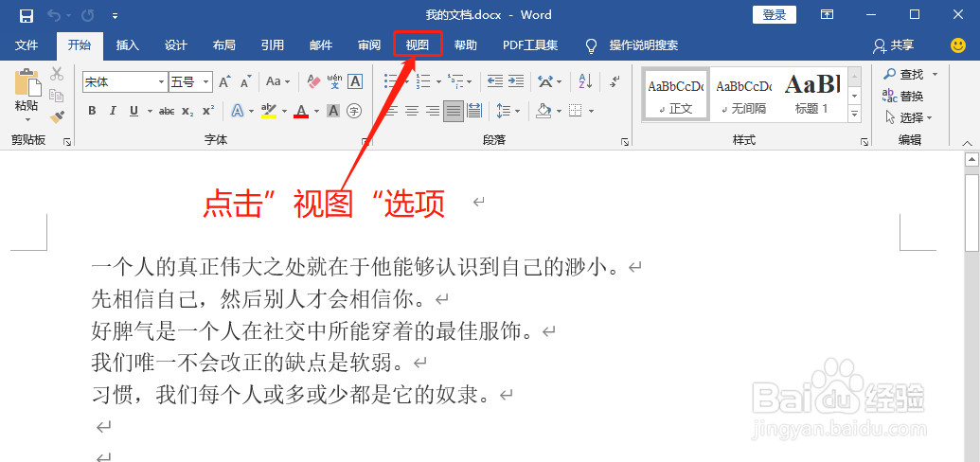Open the 五号 font size dropdown
Screen dimensions: 980x462
(x=206, y=81)
